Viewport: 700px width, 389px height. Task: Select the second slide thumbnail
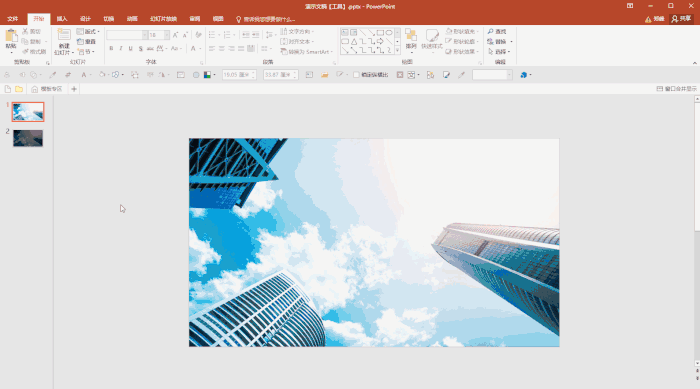(x=28, y=138)
